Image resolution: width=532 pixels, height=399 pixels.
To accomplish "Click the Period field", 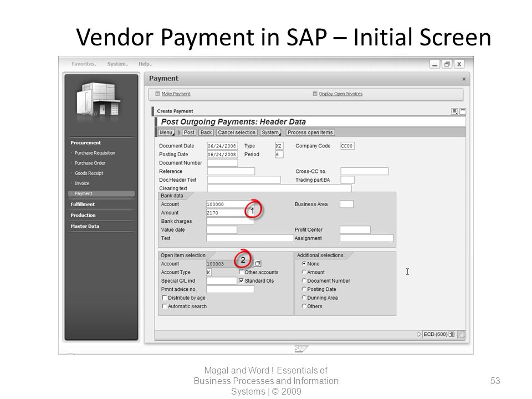I will pos(279,155).
